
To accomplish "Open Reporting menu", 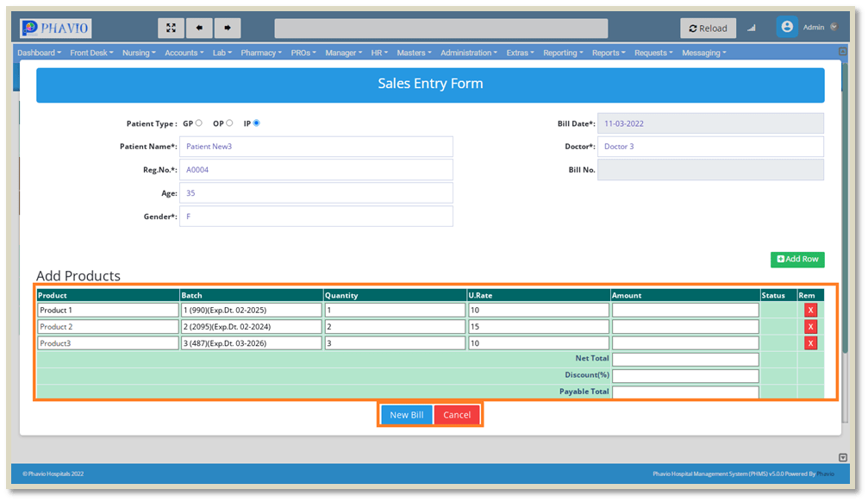I will tap(563, 53).
